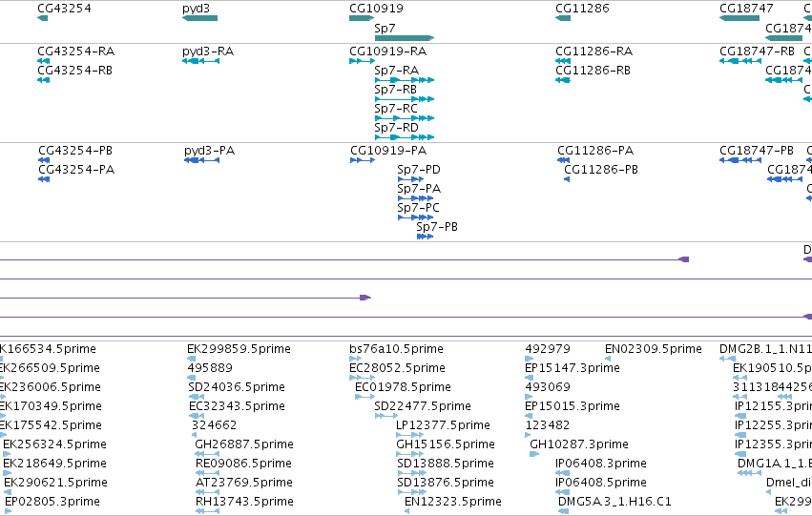Click EST RH13743.5prime
This screenshot has height=516, width=812.
click(244, 502)
